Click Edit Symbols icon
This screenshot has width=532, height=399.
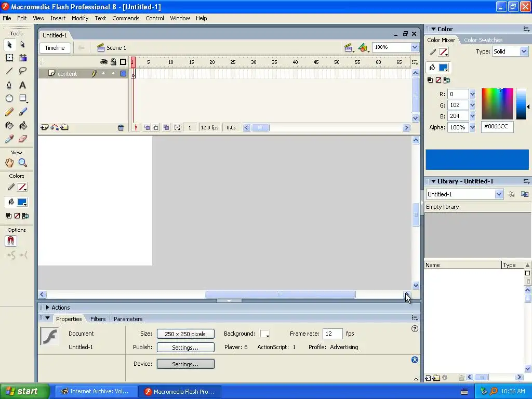pos(363,48)
